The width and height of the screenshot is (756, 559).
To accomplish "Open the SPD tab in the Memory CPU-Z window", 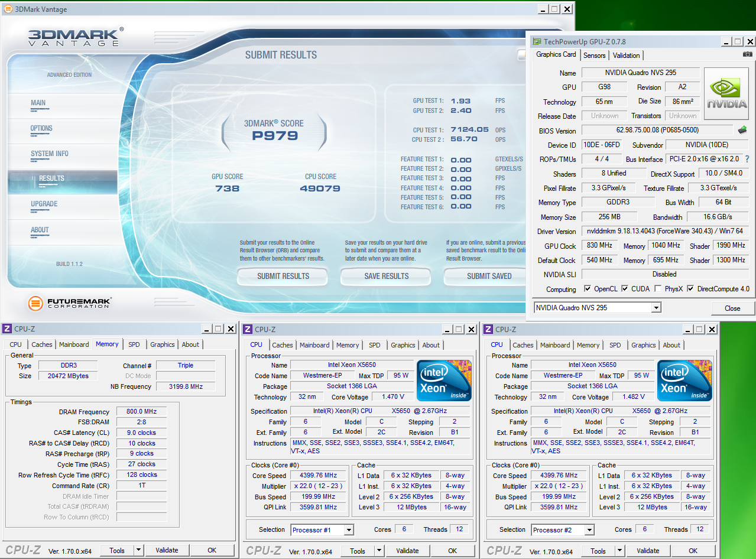I will [x=134, y=344].
